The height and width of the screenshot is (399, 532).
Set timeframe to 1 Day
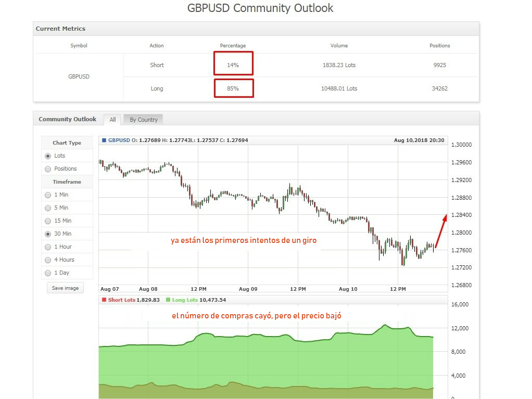click(48, 273)
